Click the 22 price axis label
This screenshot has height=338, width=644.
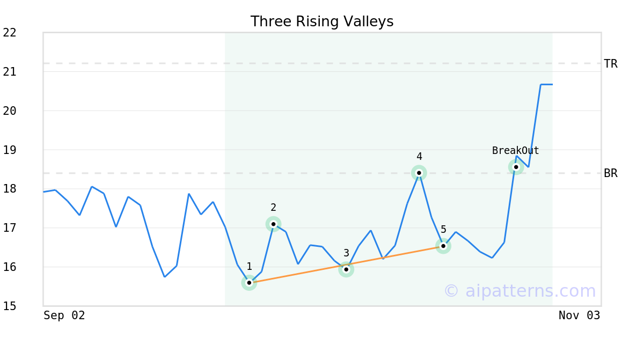click(x=10, y=33)
